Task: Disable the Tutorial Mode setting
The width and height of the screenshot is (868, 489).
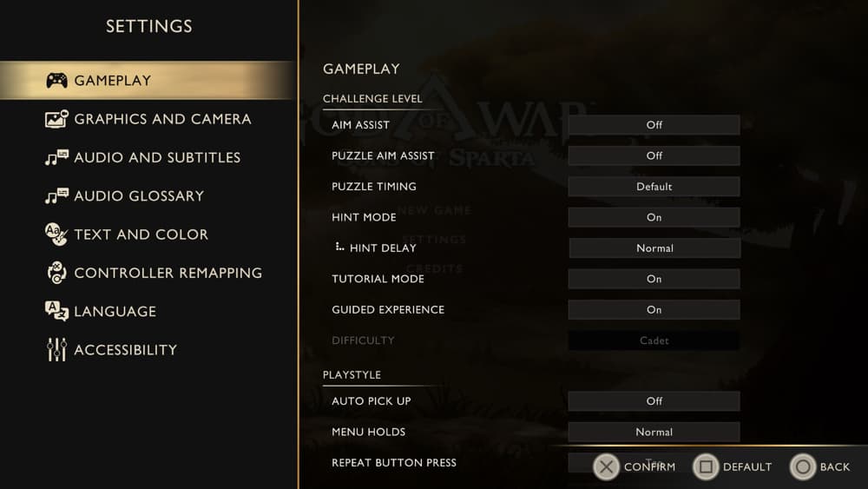Action: [x=654, y=279]
